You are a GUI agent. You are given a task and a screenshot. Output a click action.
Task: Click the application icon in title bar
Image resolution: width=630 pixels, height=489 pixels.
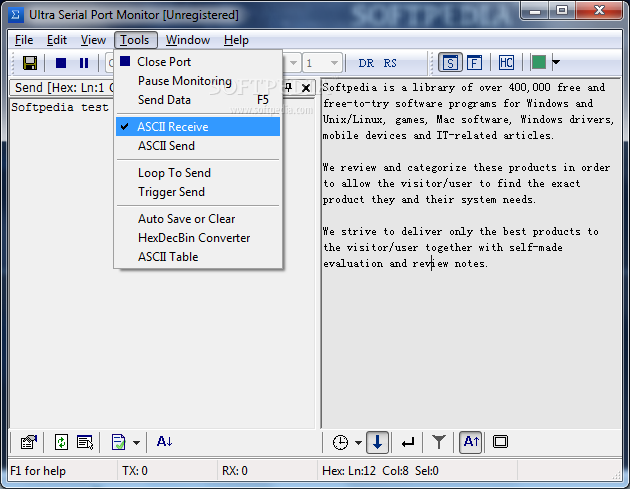pyautogui.click(x=15, y=15)
